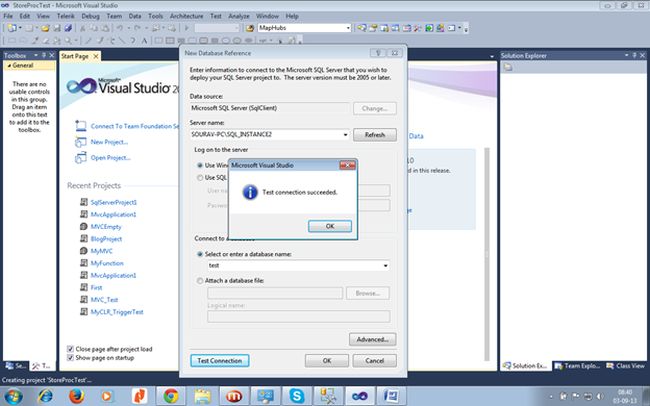
Task: Collapse the General group in Toolbox
Action: (x=10, y=66)
